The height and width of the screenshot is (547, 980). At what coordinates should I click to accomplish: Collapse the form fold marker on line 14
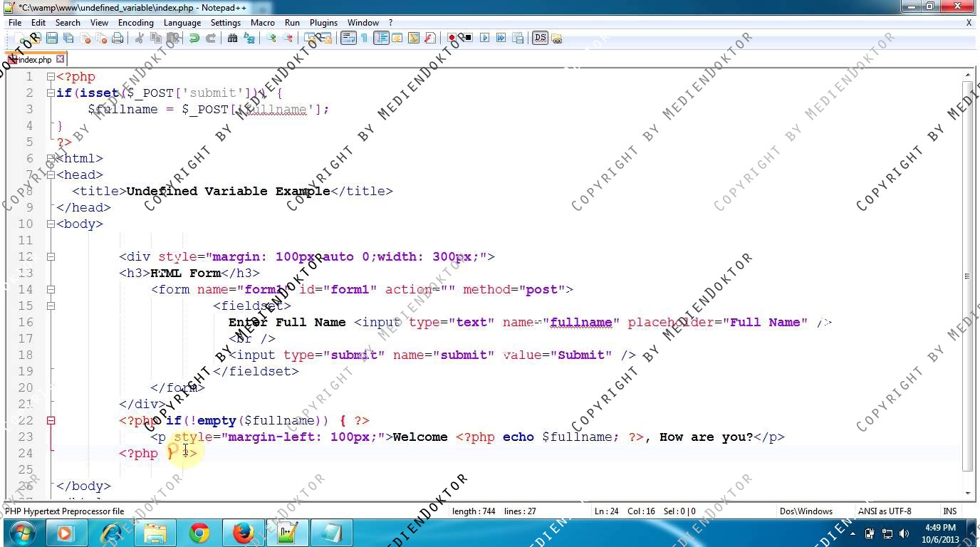coord(51,289)
